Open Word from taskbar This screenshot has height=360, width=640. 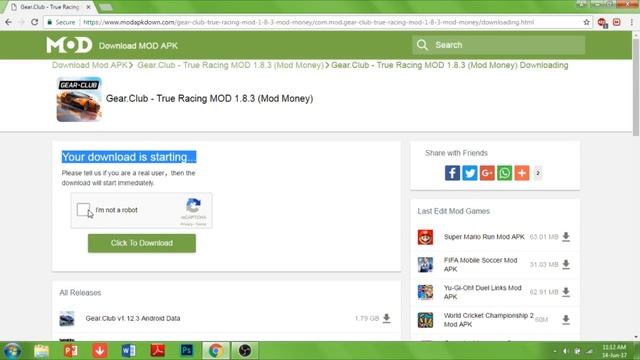tap(129, 351)
